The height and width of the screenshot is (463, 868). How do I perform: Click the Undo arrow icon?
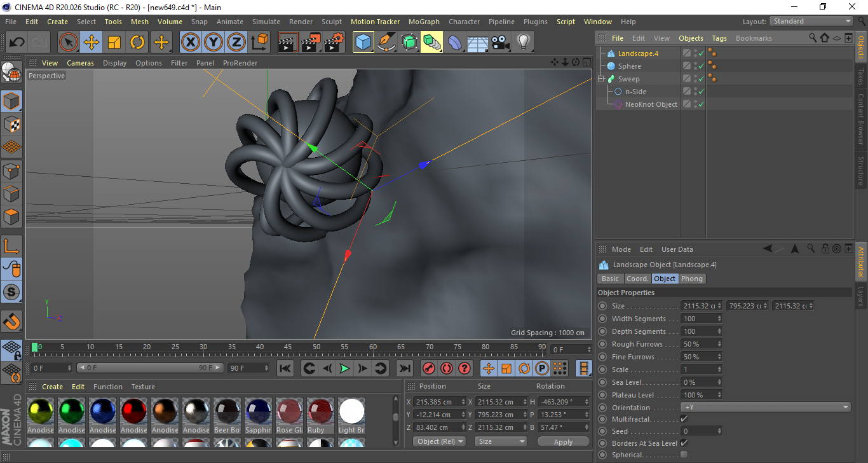pos(17,43)
